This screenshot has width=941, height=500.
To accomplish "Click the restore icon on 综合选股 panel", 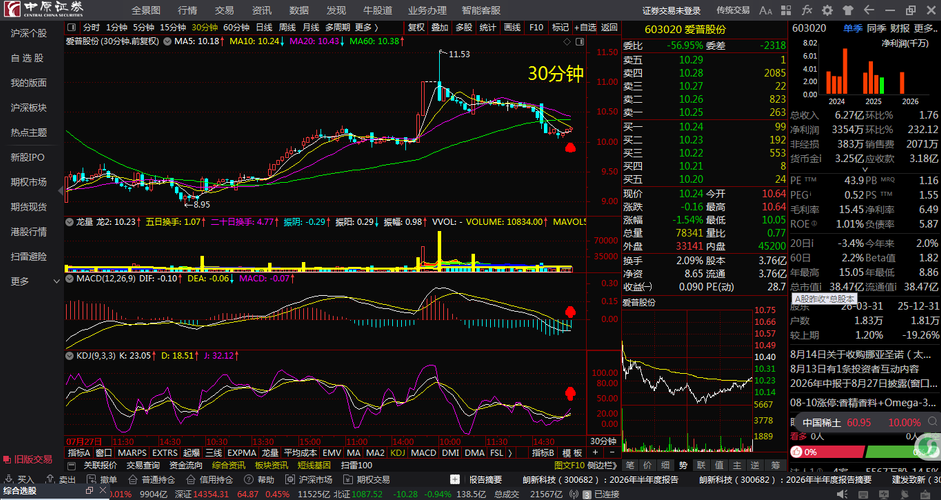I will (x=89, y=490).
